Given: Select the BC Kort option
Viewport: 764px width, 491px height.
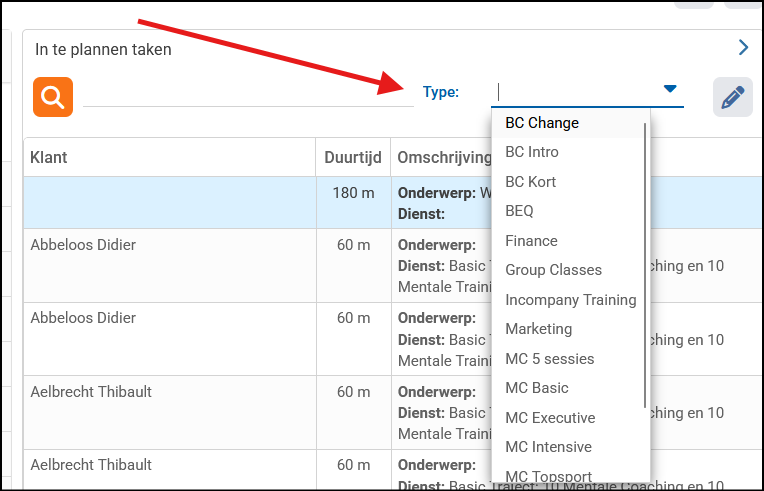Looking at the screenshot, I should pos(531,182).
